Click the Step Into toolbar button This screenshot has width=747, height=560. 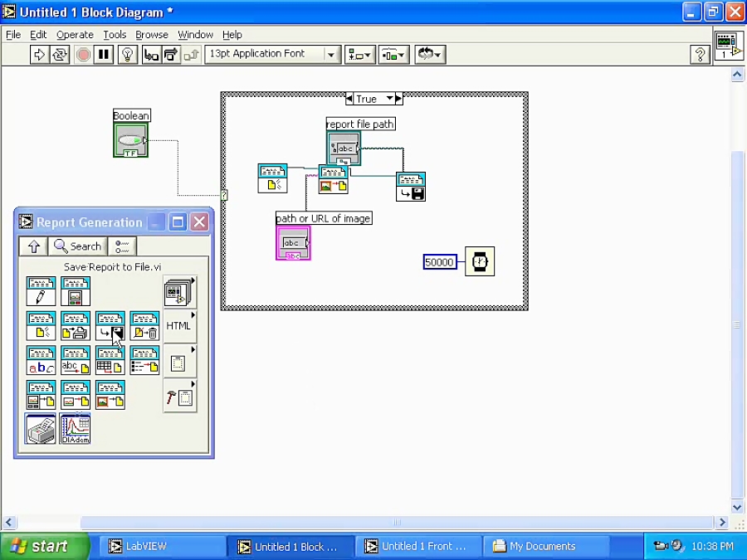[151, 55]
